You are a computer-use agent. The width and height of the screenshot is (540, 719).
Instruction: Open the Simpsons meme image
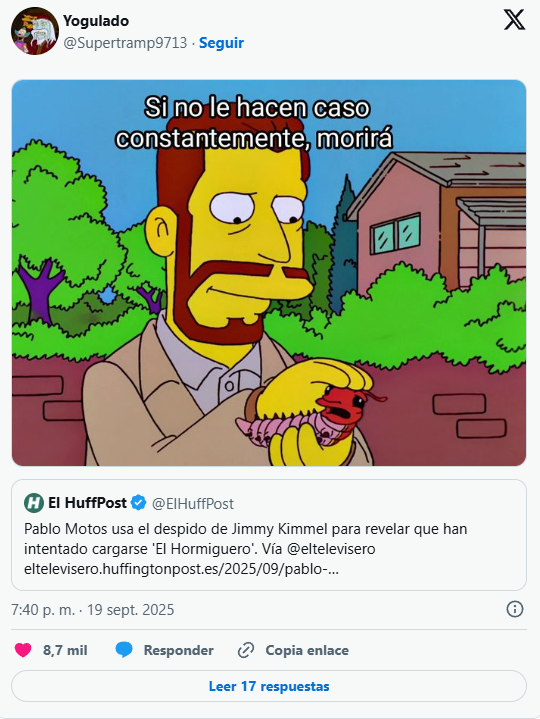coord(269,273)
